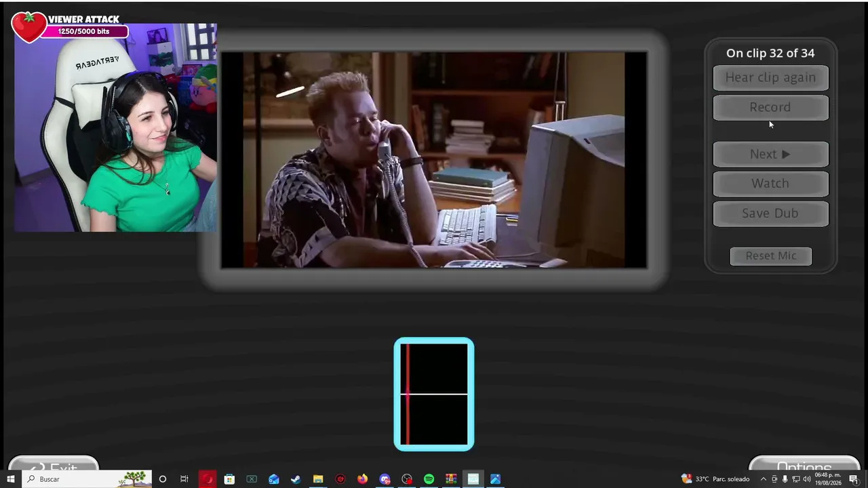The height and width of the screenshot is (488, 868).
Task: Open Discord from the taskbar
Action: (x=384, y=479)
